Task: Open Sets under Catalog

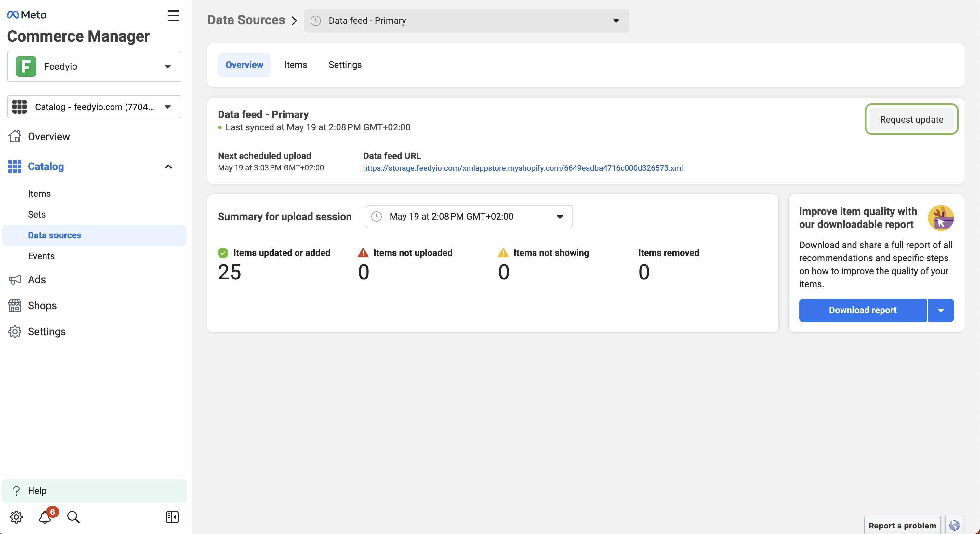Action: 36,214
